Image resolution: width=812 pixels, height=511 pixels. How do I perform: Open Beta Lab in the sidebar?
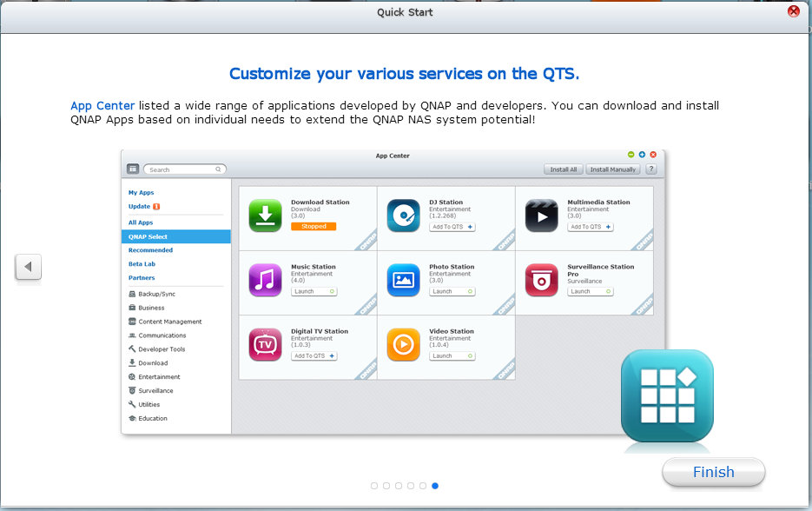tap(142, 264)
